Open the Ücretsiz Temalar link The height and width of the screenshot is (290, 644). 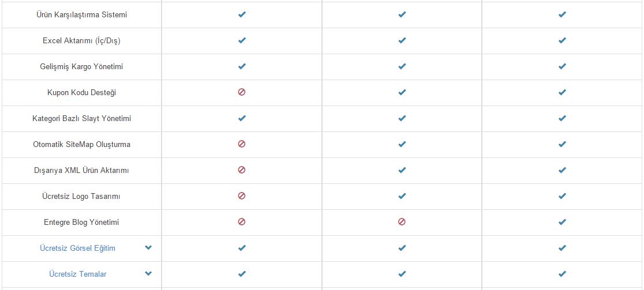pos(78,274)
